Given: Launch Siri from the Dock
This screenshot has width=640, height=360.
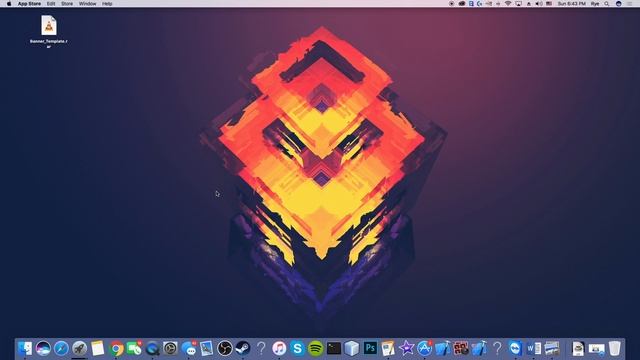Looking at the screenshot, I should coord(43,348).
